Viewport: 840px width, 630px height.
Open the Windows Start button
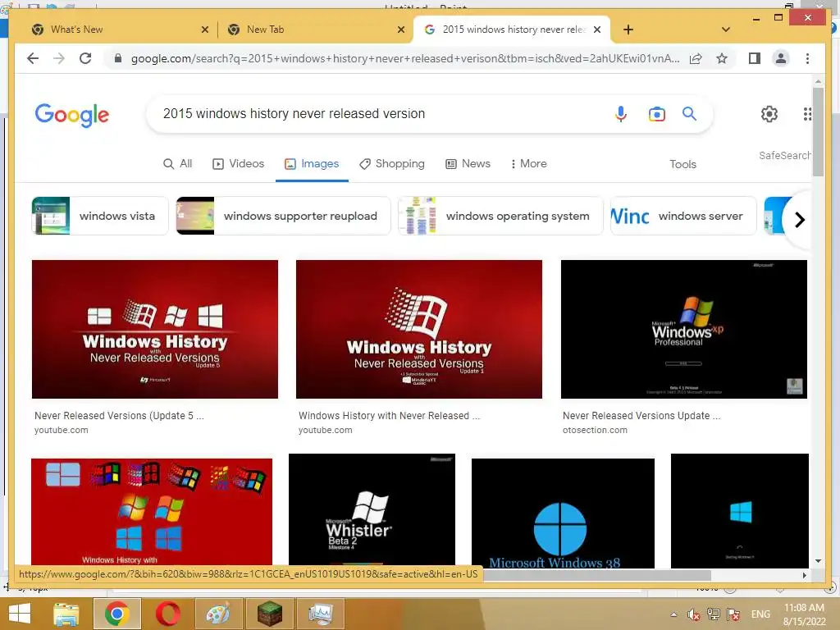(20, 614)
